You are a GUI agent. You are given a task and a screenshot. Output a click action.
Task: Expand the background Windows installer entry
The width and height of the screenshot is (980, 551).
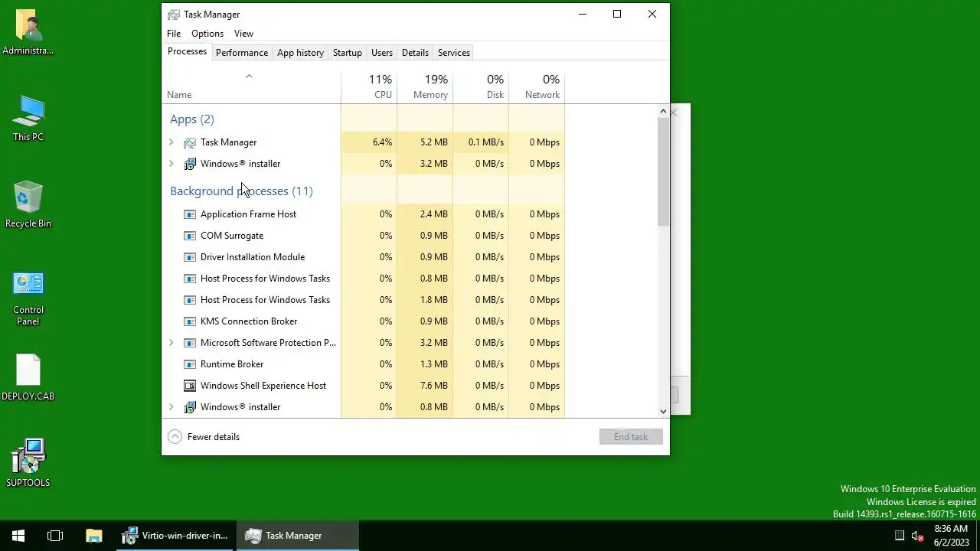tap(171, 407)
